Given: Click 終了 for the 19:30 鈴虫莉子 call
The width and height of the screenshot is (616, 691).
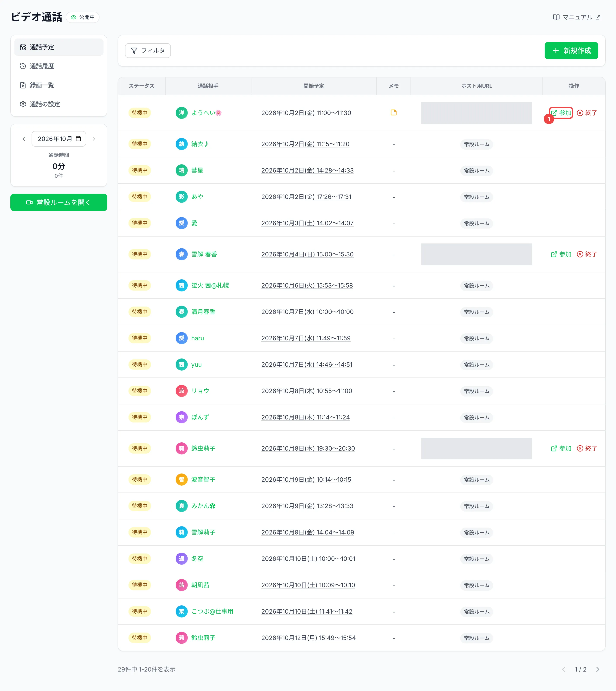Looking at the screenshot, I should point(587,449).
